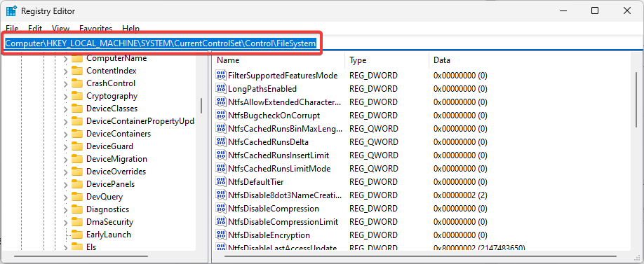The image size is (644, 264).
Task: Click the key tree vertical scrollbar thumb
Action: 201,105
